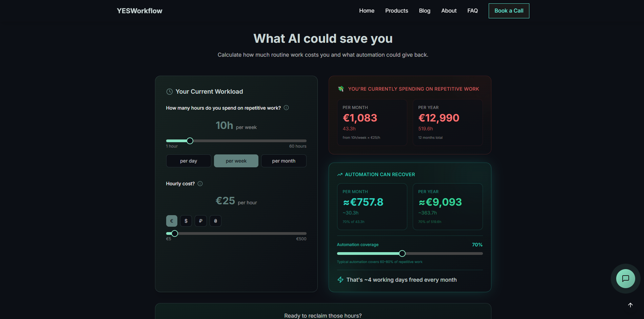644x319 pixels.
Task: Open the info tooltip beside repetitive work question
Action: click(286, 108)
